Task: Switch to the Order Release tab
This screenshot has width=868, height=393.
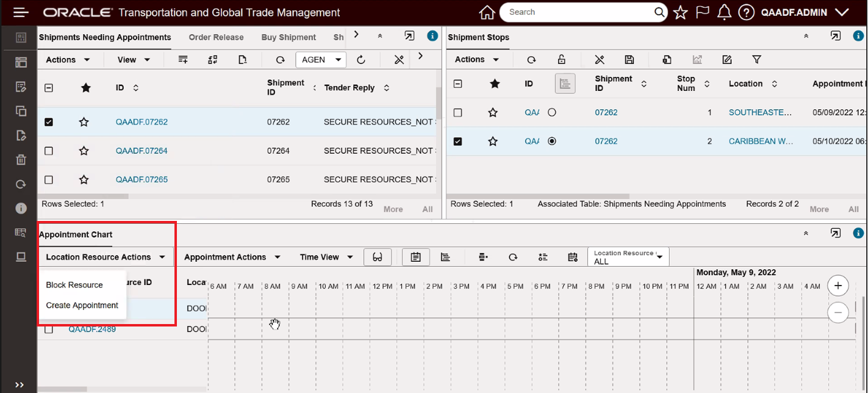Action: tap(217, 37)
